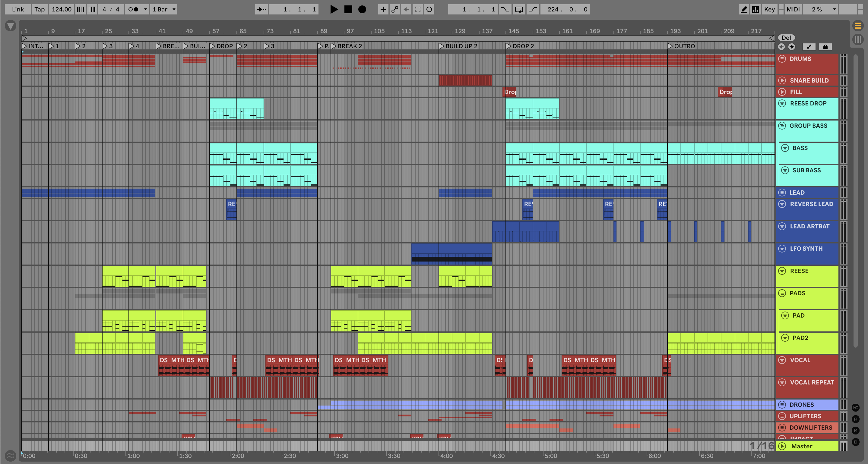Click the Tap tempo button
Screen dimensions: 868x464
tap(40, 9)
